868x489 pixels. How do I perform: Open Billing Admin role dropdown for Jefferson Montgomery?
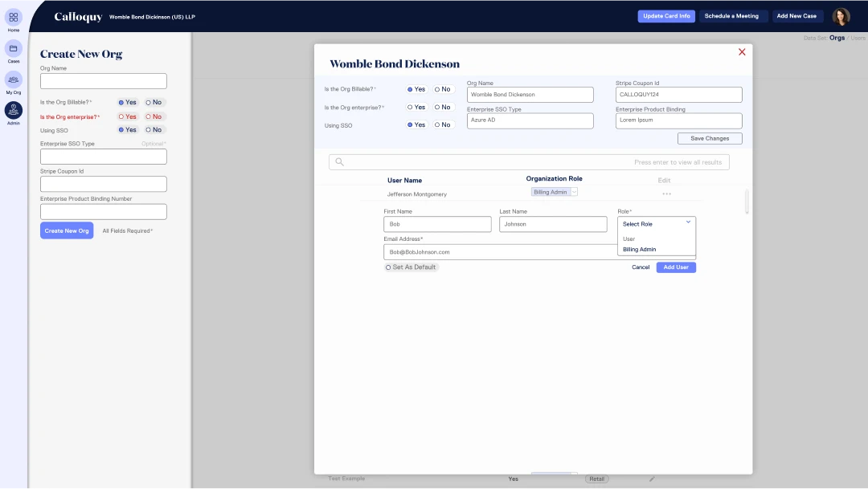pos(554,192)
